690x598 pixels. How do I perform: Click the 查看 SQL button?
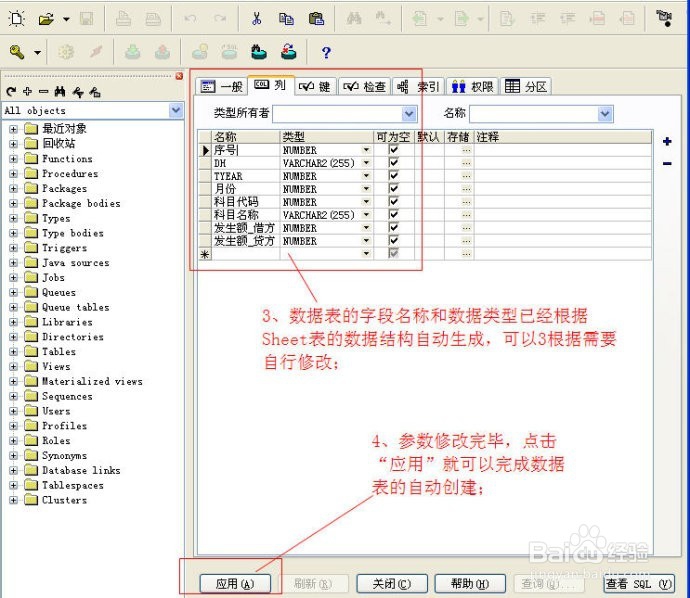(639, 584)
